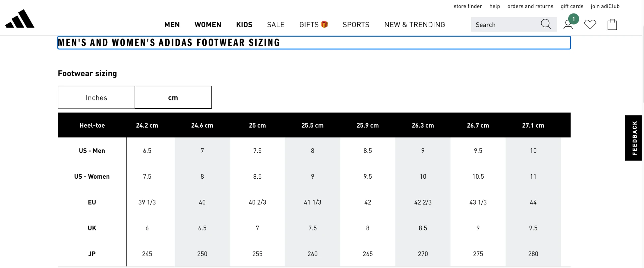
Task: Open the SPORTS menu
Action: click(356, 25)
